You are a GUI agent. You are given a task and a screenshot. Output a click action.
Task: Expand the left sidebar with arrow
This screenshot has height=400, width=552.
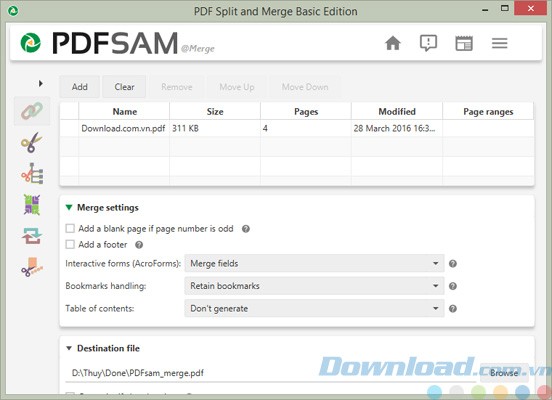point(40,83)
